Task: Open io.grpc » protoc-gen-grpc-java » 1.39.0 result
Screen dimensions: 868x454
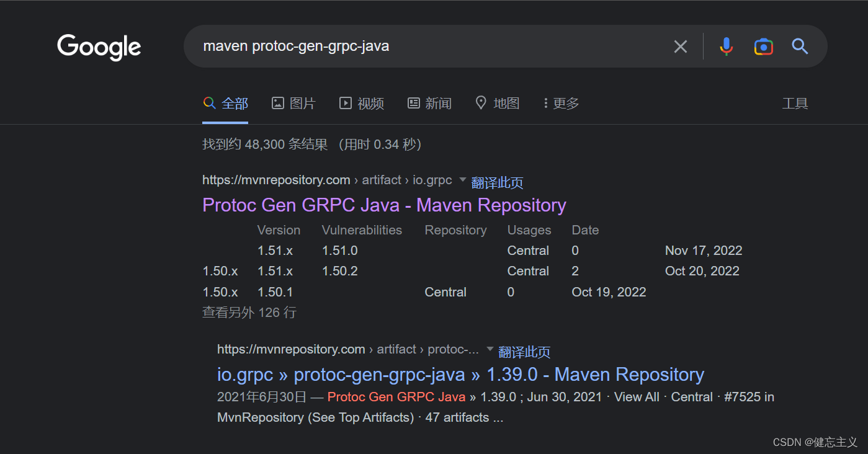Action: (x=460, y=375)
